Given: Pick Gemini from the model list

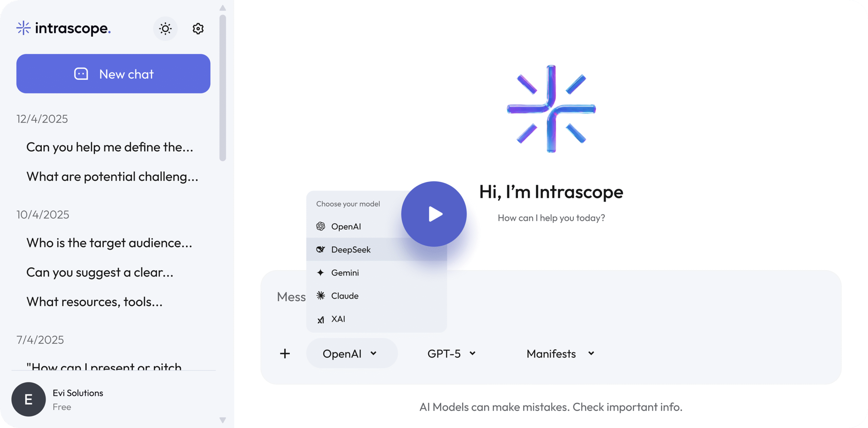Looking at the screenshot, I should coord(345,272).
